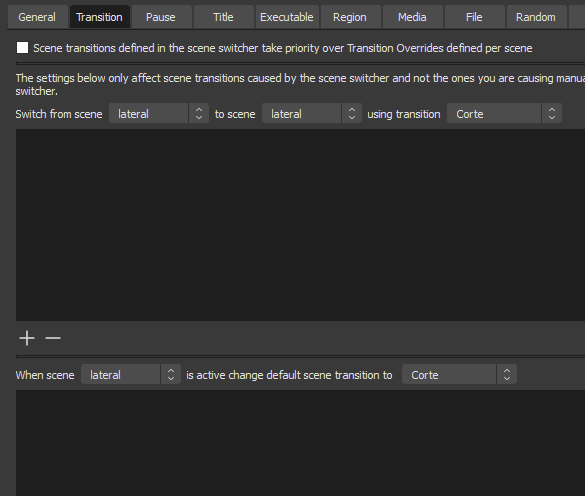Add a scene transition with plus icon
Screen dimensions: 585x496
click(x=27, y=338)
